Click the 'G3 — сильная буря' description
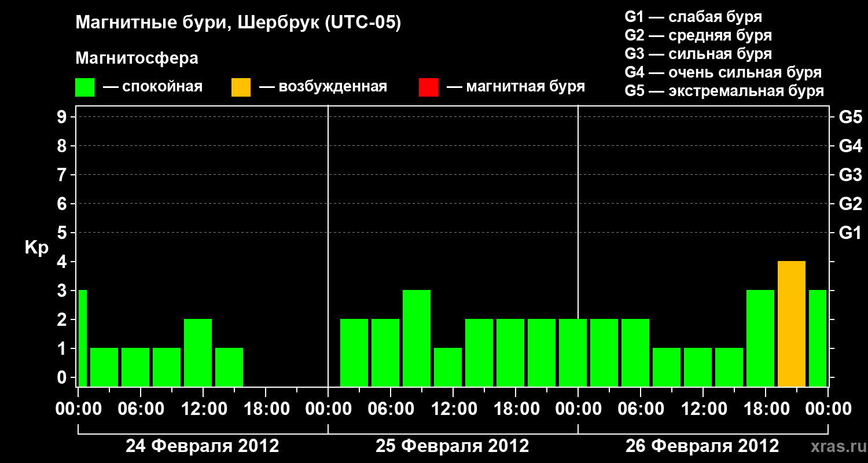 pos(698,54)
